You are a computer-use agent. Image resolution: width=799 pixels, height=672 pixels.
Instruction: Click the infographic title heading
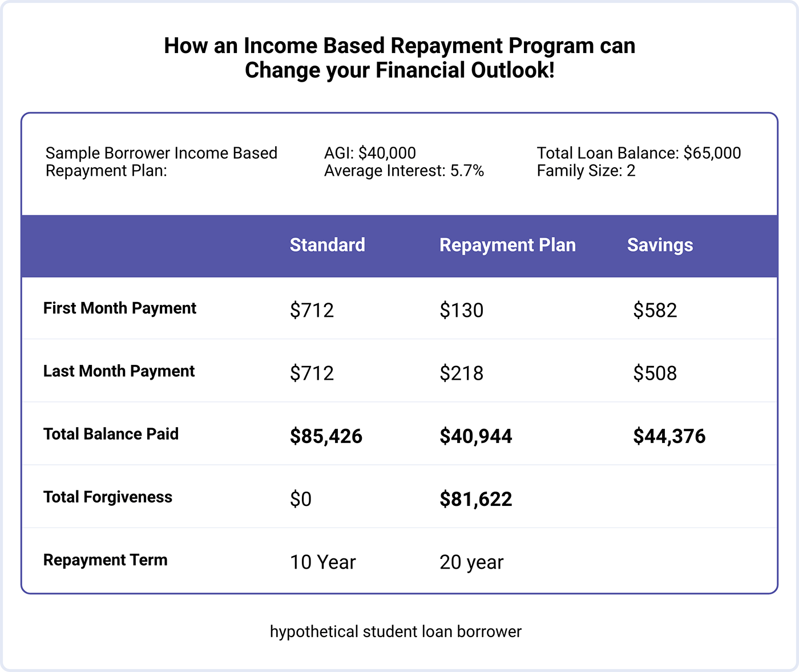coord(399,58)
